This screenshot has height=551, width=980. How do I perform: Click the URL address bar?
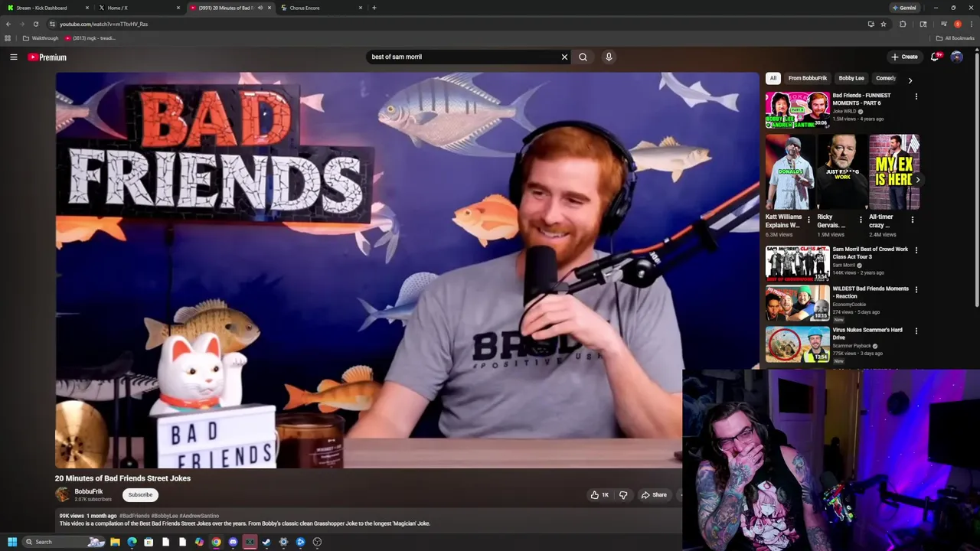coord(459,24)
